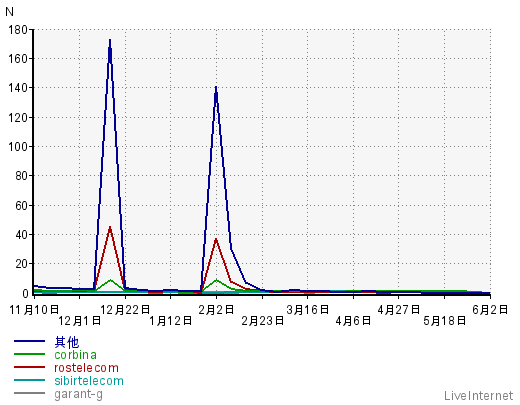Click the red rostelecom peak at 2月2日
This screenshot has height=405, width=520.
coord(216,239)
